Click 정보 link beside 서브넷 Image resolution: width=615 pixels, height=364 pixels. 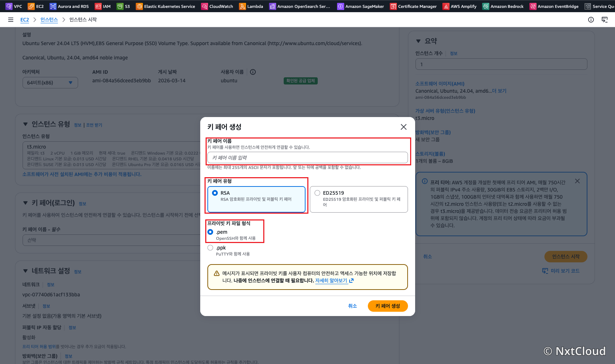pos(46,306)
